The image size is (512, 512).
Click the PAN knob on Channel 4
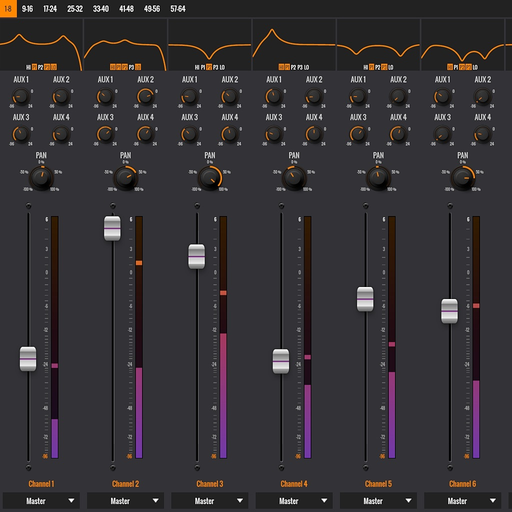click(294, 178)
